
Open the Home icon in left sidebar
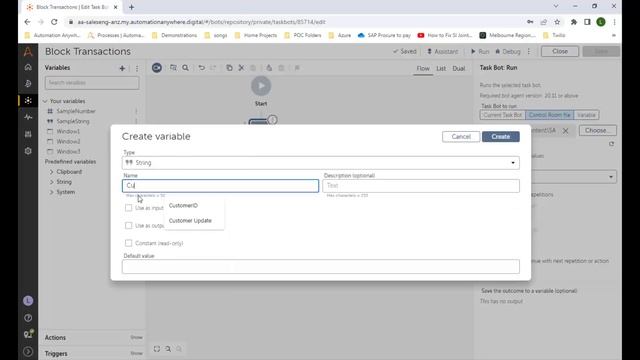(x=28, y=67)
